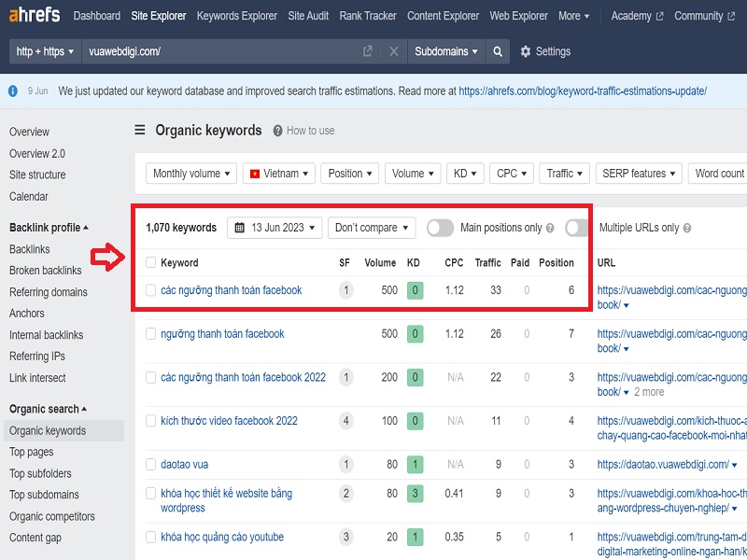Click the ahrefs logo

(x=35, y=15)
